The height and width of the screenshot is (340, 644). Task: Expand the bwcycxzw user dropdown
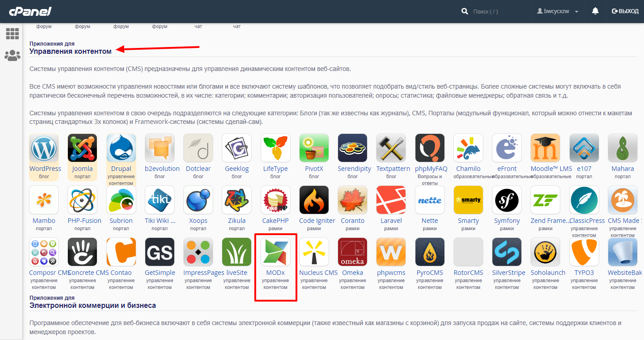[x=558, y=11]
